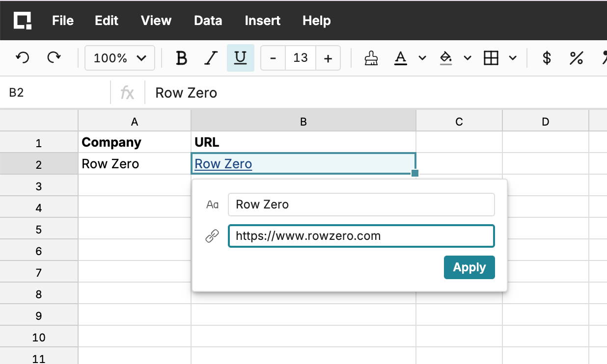
Task: Open the File menu
Action: (x=63, y=21)
